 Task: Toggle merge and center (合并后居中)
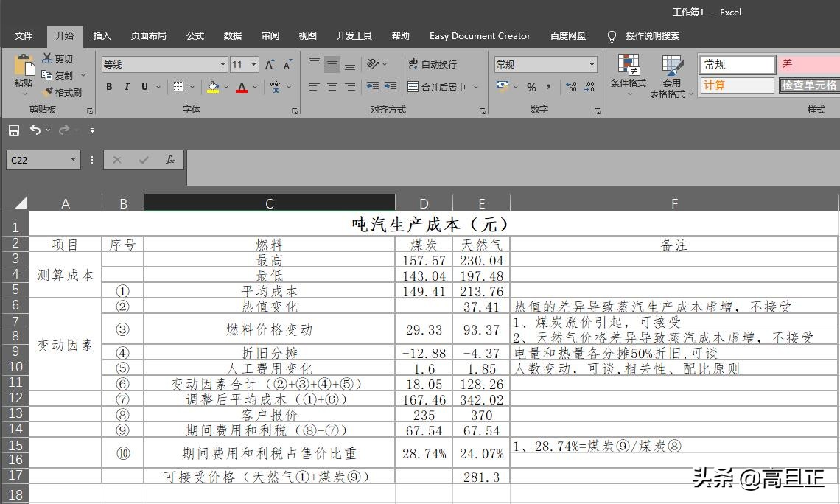(438, 86)
